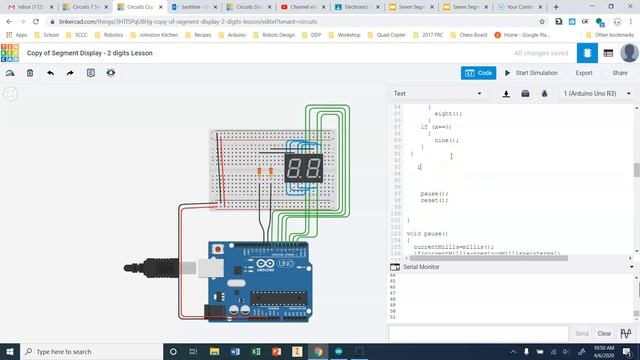Open the Workshop bookmarks folder
The height and width of the screenshot is (360, 640).
(x=344, y=35)
